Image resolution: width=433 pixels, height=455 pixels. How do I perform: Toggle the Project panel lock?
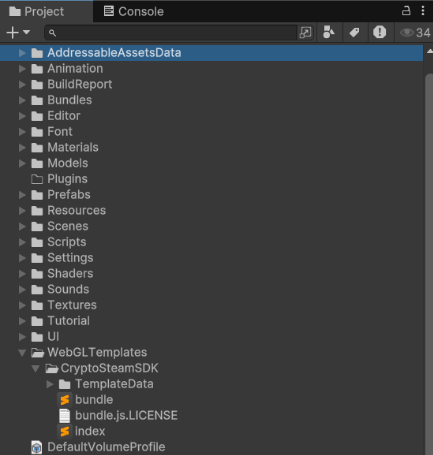pos(406,11)
